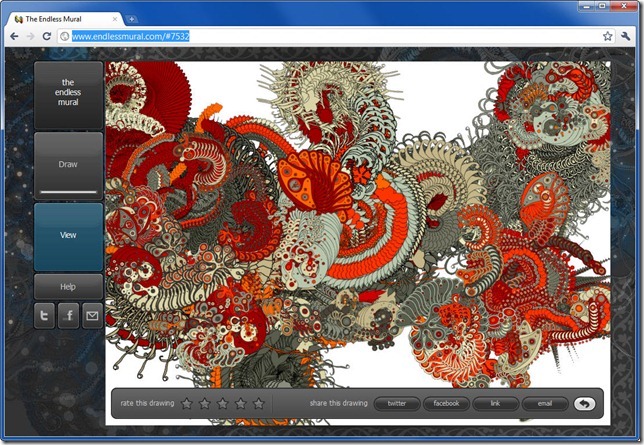Click the email envelope icon in the sidebar
This screenshot has height=445, width=644.
(93, 317)
